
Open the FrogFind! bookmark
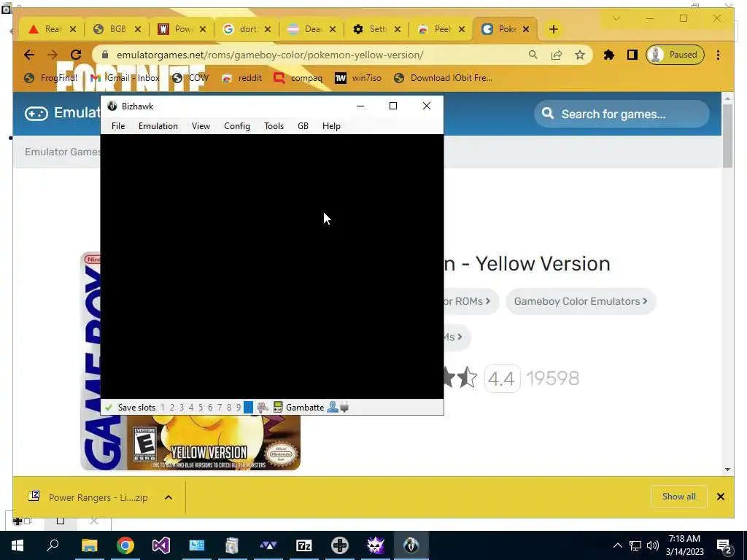[51, 78]
